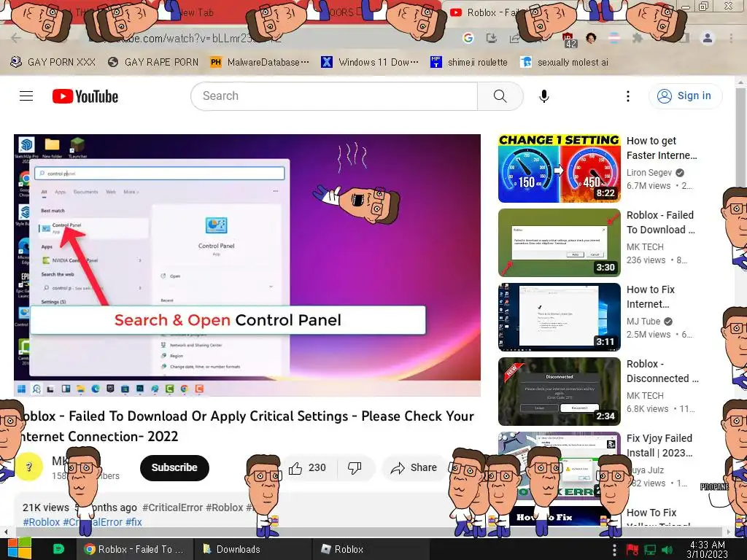747x560 pixels.
Task: Open the volume speaker tray icon
Action: 667,550
